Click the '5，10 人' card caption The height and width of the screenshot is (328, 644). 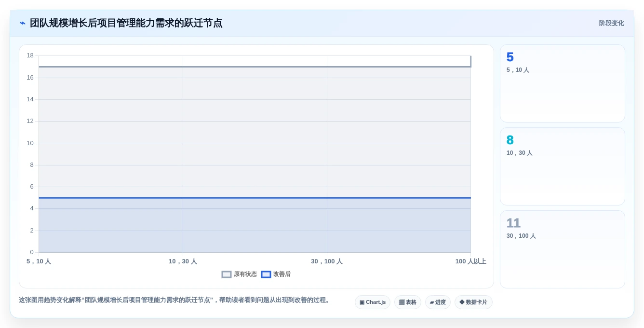pos(518,70)
